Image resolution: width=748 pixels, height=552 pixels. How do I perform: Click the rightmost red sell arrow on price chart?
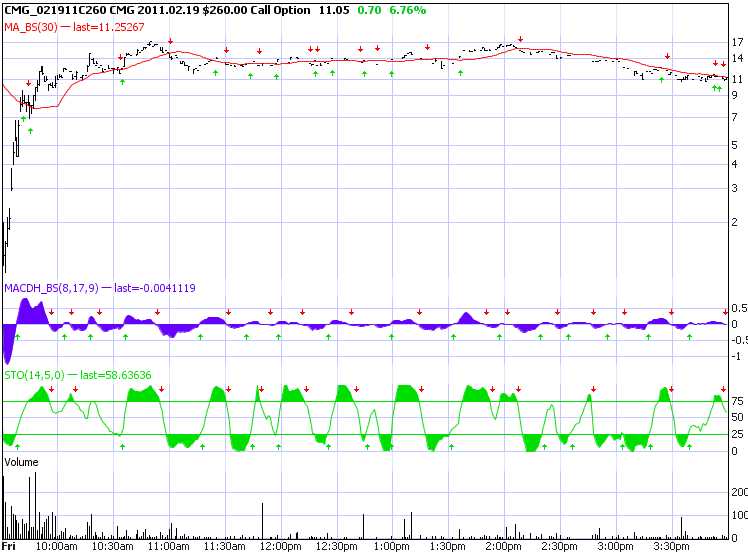click(x=723, y=65)
